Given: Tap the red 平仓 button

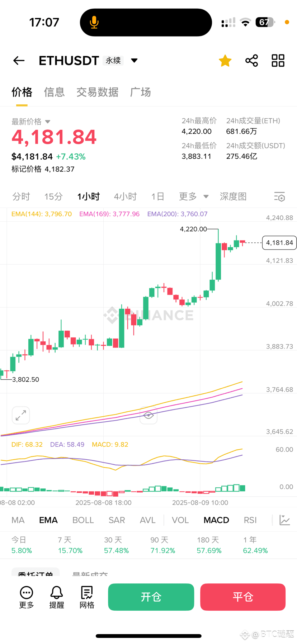Looking at the screenshot, I should pos(243,597).
